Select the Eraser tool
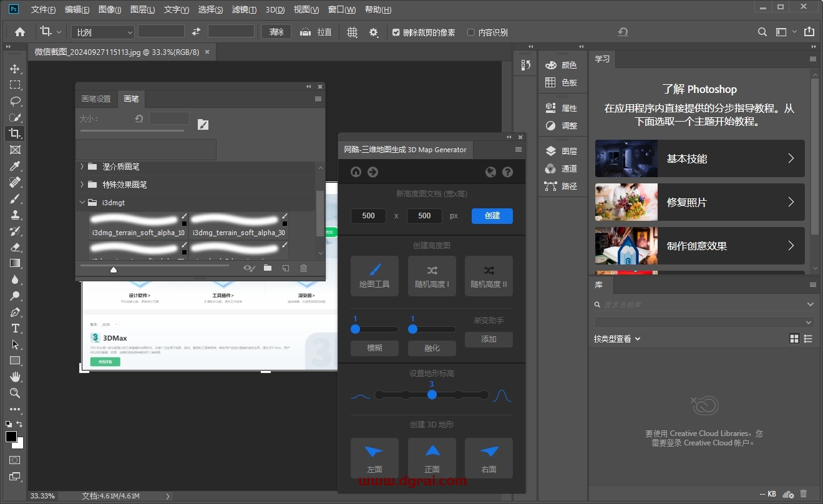Screen dimensions: 823x504 pos(15,247)
